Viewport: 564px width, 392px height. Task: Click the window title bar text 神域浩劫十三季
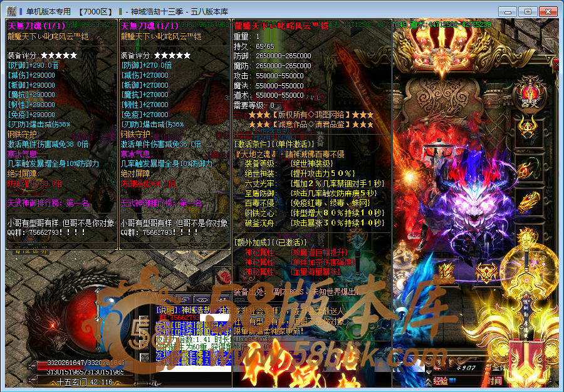(x=157, y=11)
